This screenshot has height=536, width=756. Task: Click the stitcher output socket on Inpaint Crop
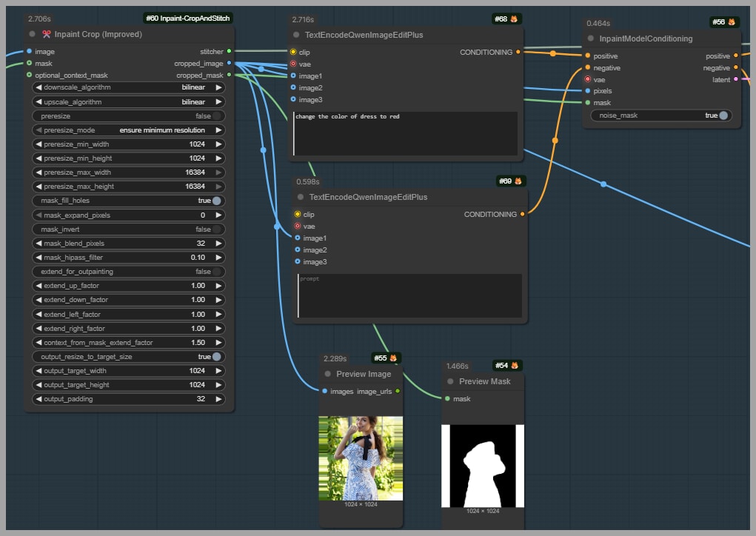click(x=229, y=52)
